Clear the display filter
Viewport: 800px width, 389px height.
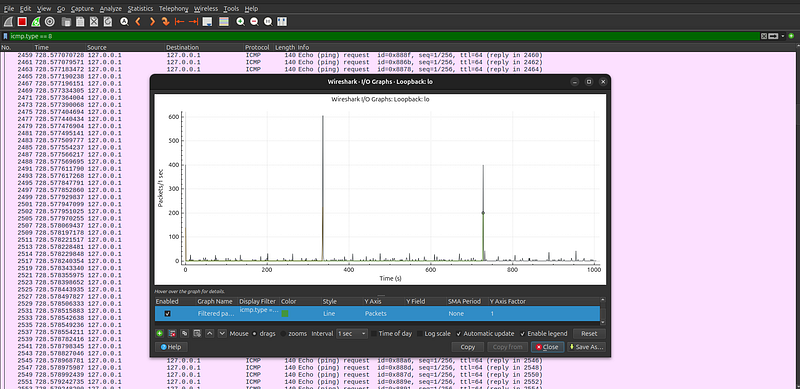point(764,36)
